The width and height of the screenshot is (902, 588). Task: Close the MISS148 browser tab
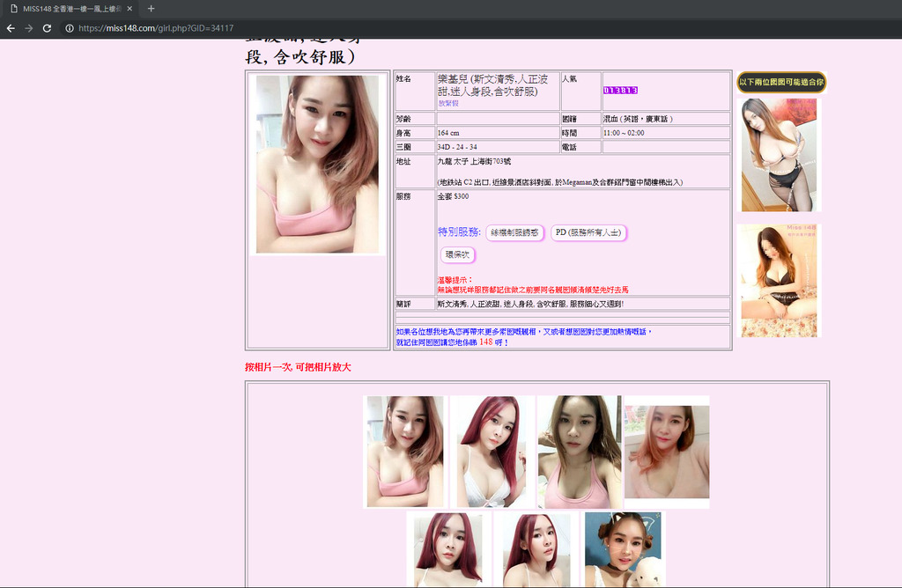(x=129, y=8)
